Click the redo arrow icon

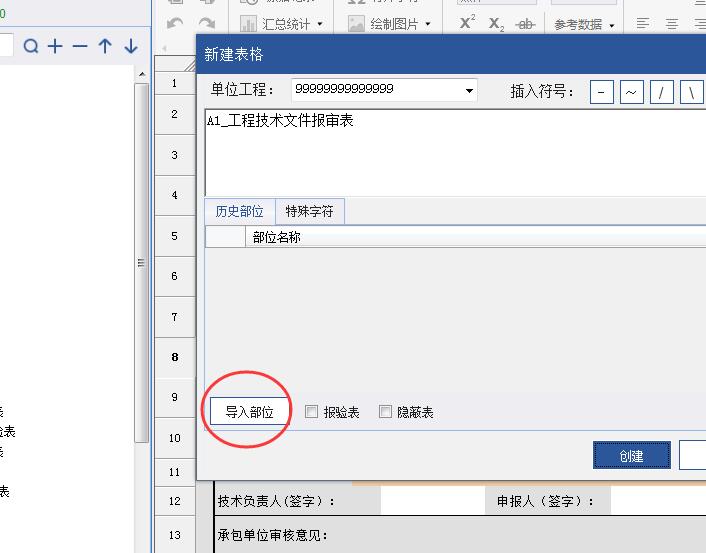[x=207, y=24]
